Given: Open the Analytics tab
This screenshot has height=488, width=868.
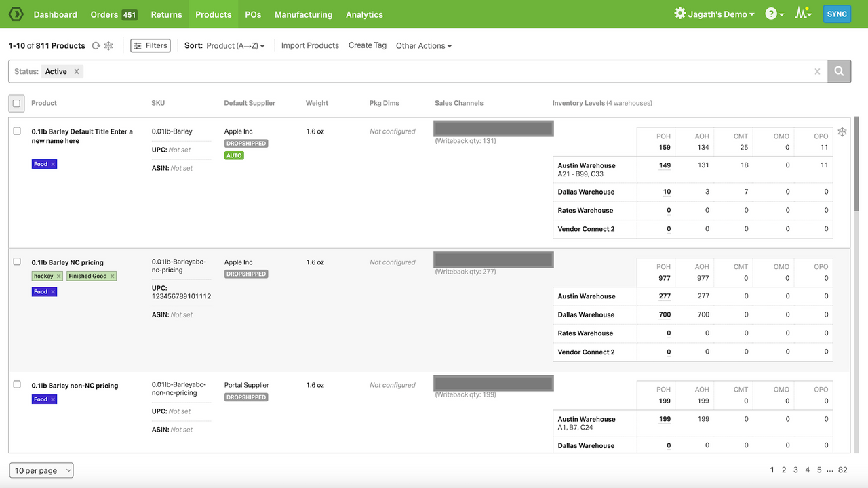Looking at the screenshot, I should [x=364, y=14].
